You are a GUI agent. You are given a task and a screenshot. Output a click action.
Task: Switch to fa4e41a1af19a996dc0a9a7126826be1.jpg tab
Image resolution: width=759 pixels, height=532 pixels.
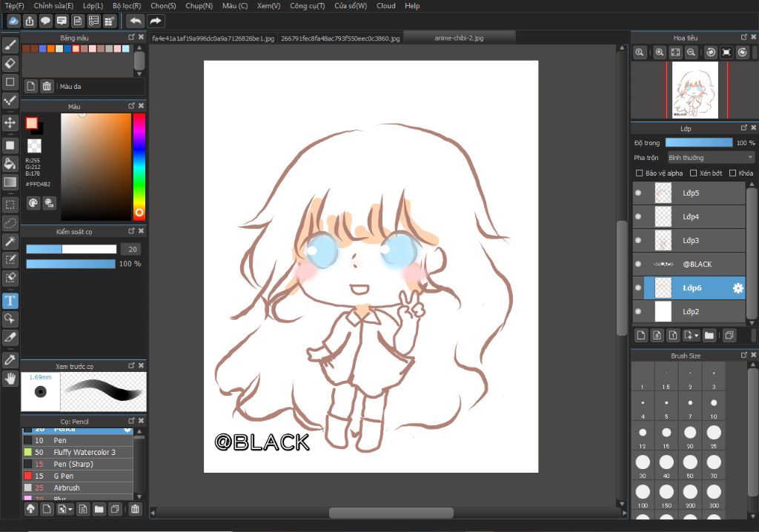pos(213,39)
